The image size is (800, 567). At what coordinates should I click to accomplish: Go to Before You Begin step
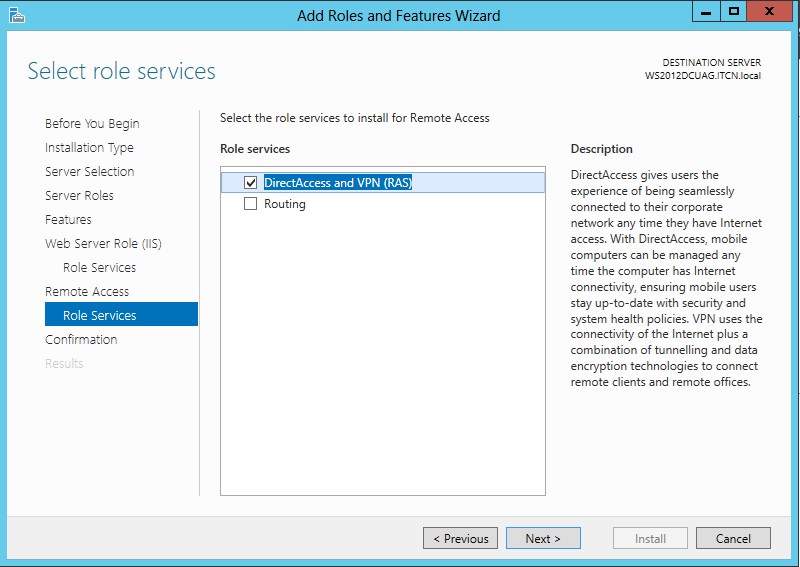point(92,124)
